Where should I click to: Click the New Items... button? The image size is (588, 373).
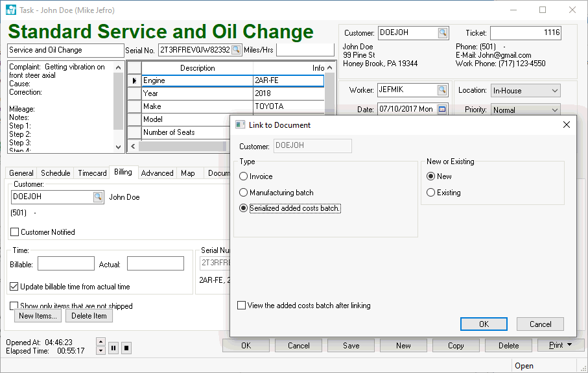(39, 316)
